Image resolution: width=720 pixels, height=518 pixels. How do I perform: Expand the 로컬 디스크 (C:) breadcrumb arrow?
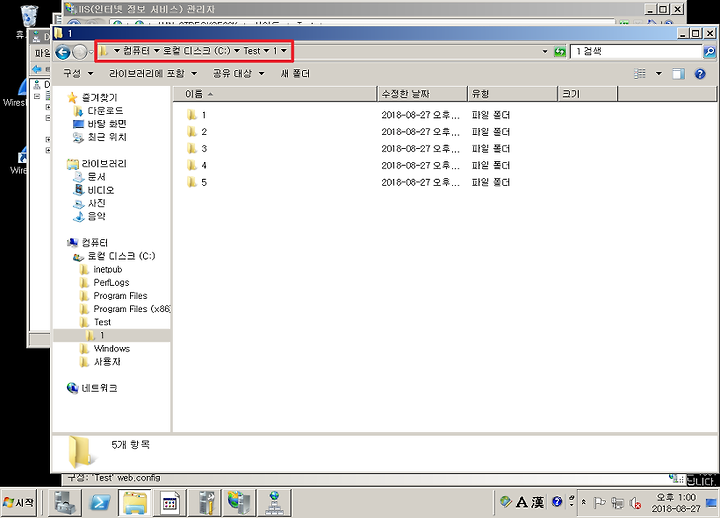[x=237, y=51]
